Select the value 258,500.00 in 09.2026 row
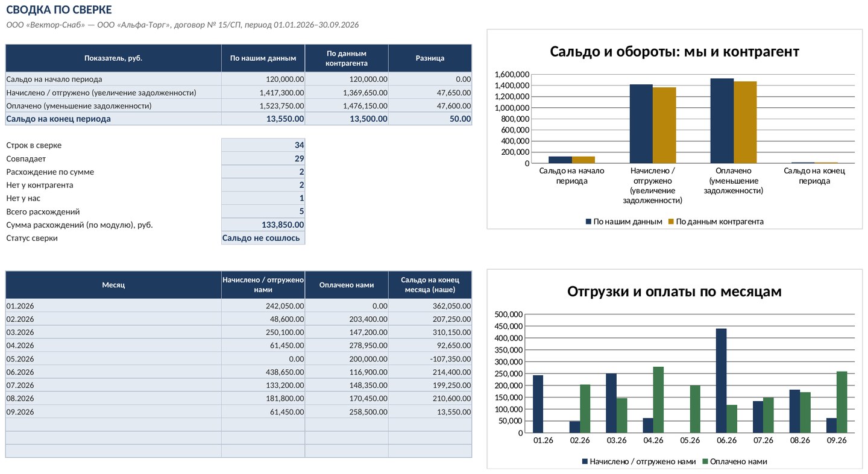This screenshot has height=474, width=868. point(347,411)
